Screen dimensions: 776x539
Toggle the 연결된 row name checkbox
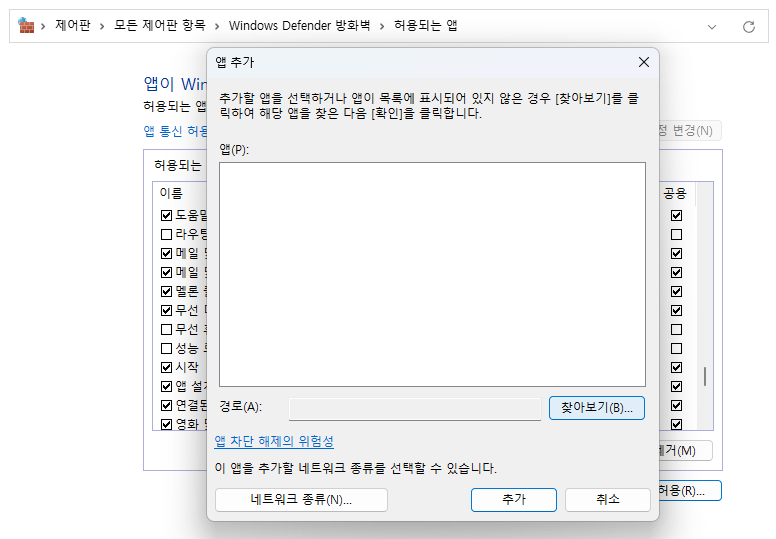click(x=166, y=405)
